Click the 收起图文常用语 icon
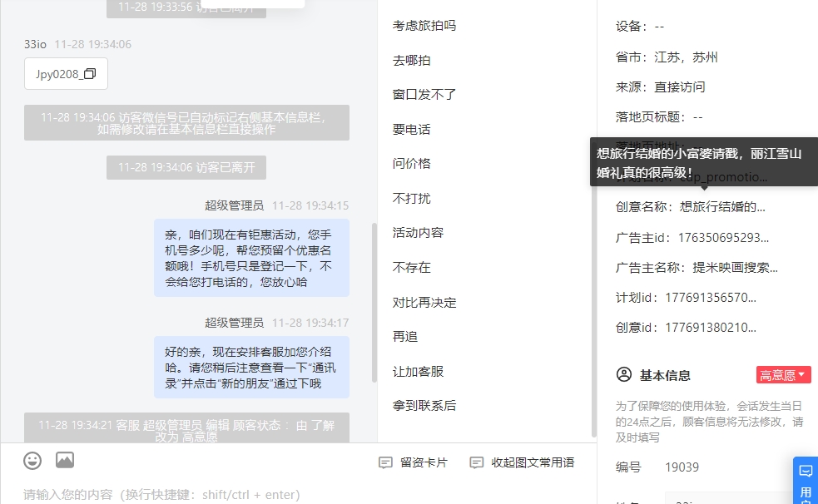 pos(476,462)
